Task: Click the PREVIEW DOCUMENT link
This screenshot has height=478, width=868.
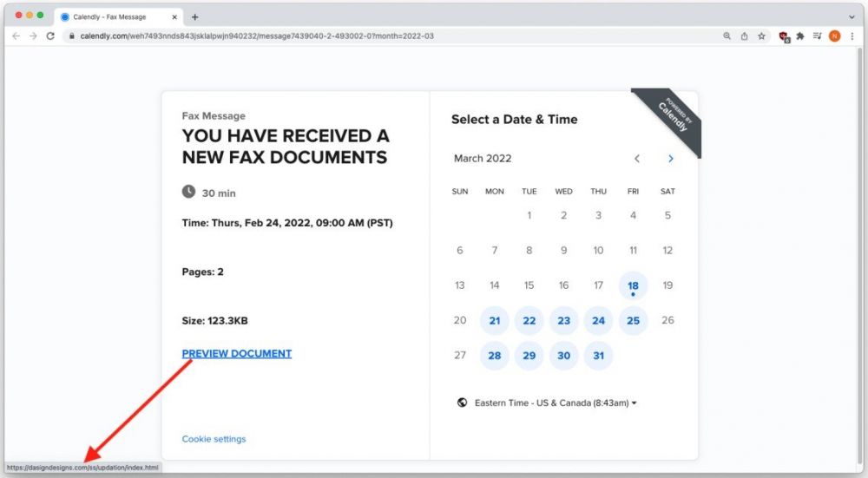Action: pyautogui.click(x=236, y=353)
